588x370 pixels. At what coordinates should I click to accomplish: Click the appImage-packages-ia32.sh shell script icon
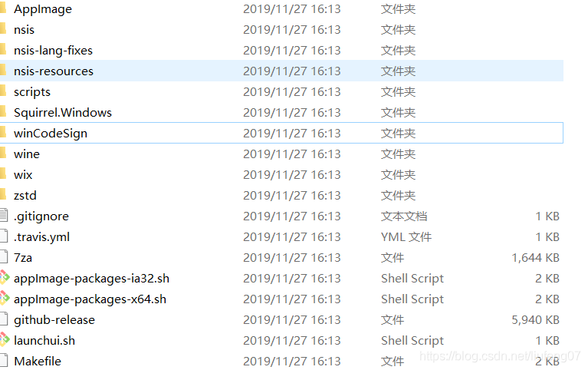[5, 278]
